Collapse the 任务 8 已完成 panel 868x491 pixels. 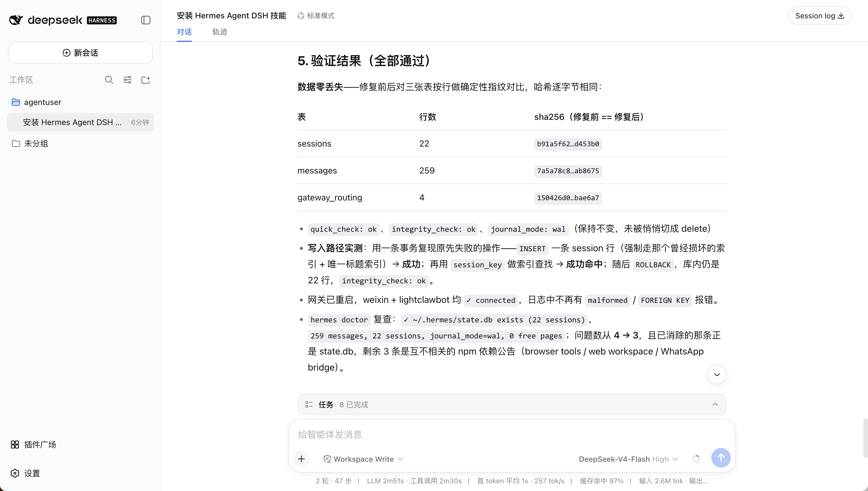(715, 404)
